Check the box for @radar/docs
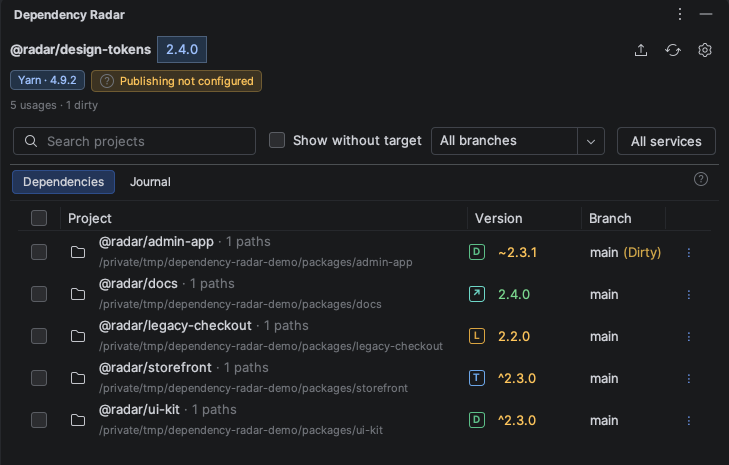729x465 pixels. point(39,294)
